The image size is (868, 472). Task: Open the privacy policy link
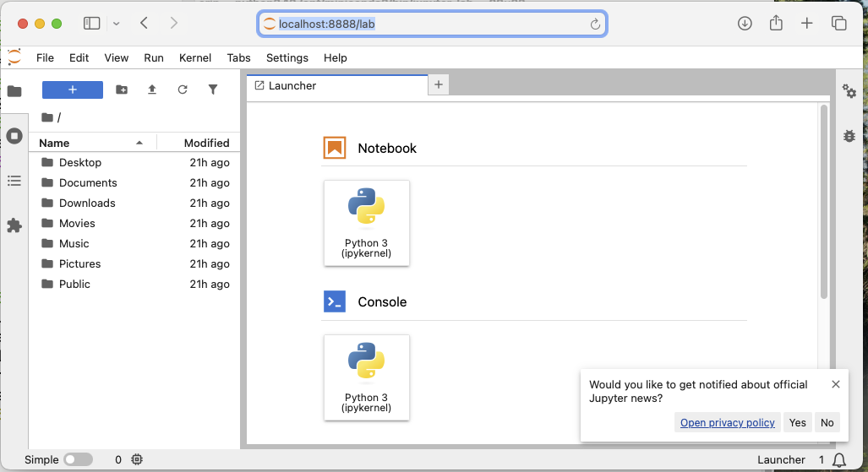tap(727, 422)
